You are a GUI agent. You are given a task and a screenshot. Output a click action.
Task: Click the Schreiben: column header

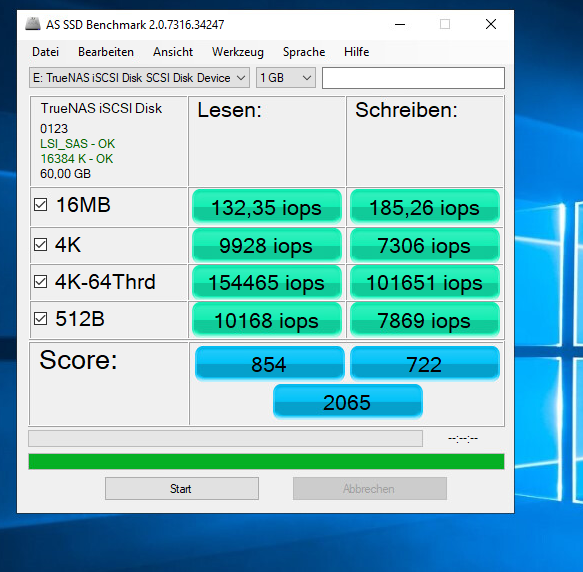click(x=406, y=110)
